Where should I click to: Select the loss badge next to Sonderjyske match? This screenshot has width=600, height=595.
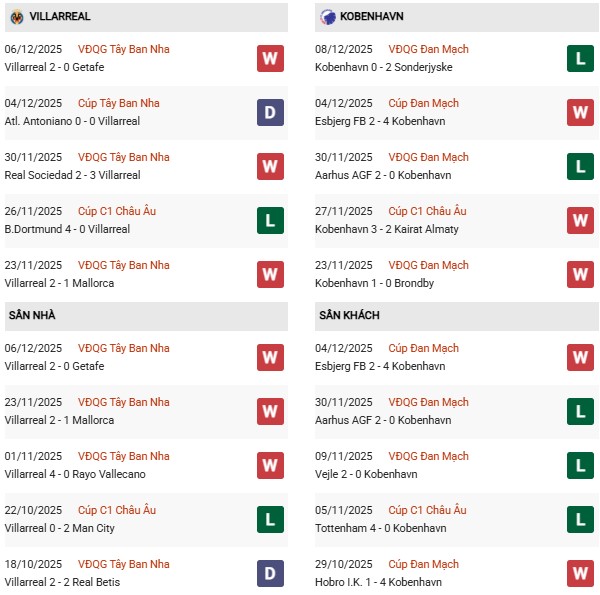click(x=580, y=58)
